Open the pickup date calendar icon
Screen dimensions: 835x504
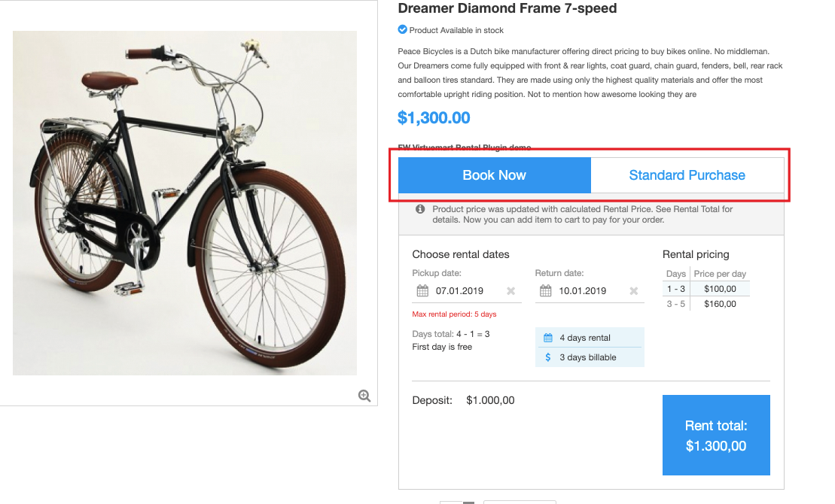(x=422, y=291)
